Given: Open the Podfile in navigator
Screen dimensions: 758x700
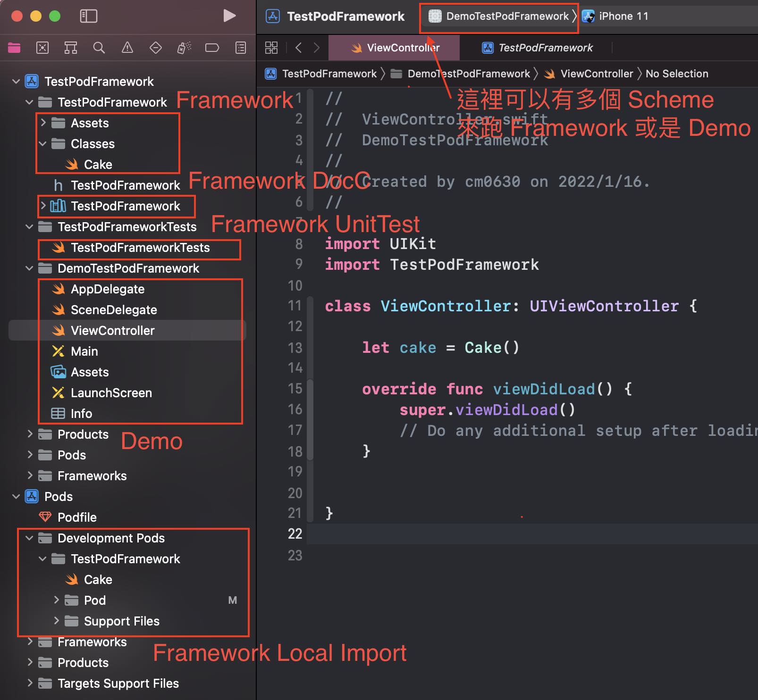Looking at the screenshot, I should [77, 517].
